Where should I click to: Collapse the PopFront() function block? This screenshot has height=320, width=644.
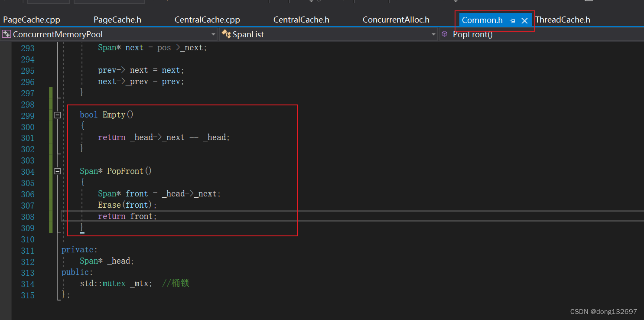57,171
